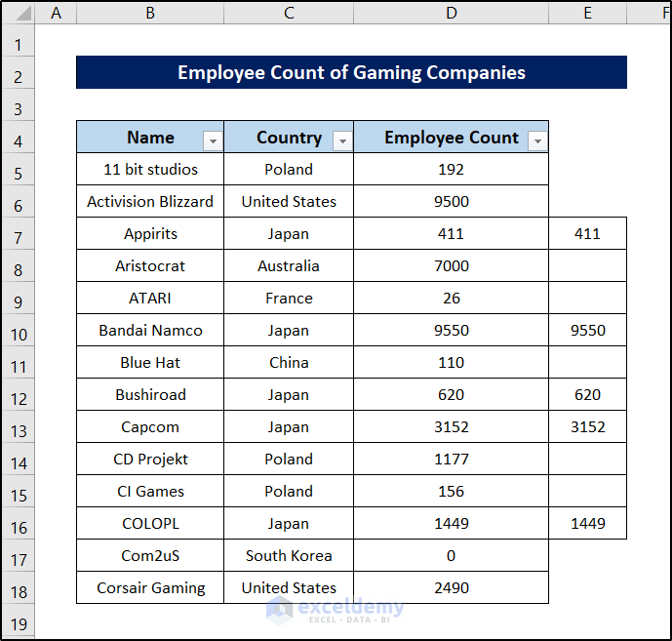
Task: Select the ATARI cell
Action: point(150,298)
